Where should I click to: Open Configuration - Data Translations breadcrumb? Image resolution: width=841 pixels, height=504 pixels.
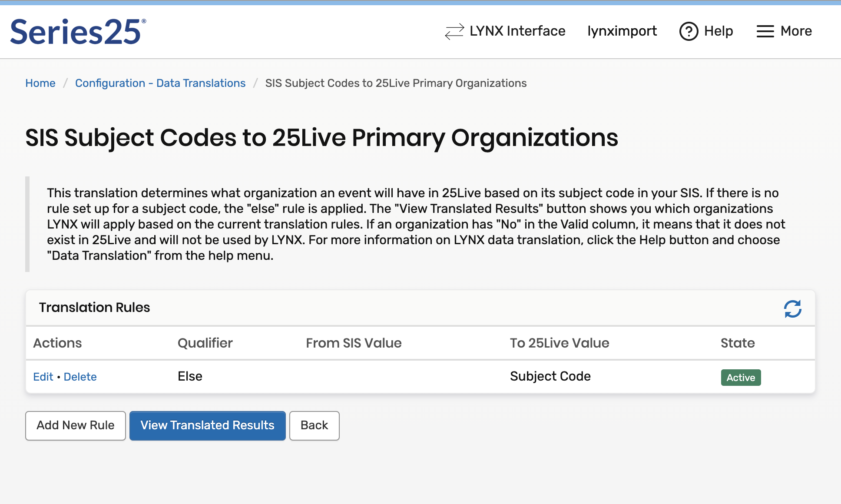point(160,83)
